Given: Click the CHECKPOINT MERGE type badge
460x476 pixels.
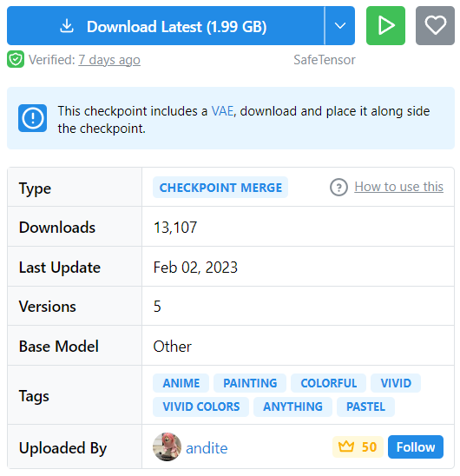Looking at the screenshot, I should tap(220, 188).
